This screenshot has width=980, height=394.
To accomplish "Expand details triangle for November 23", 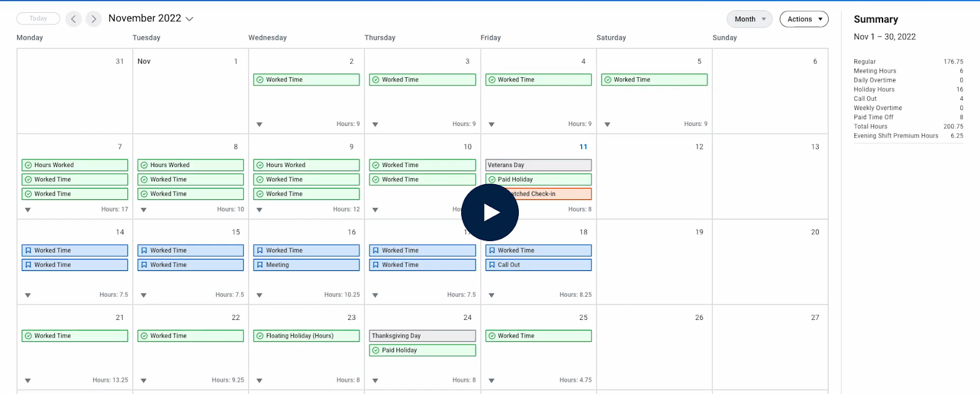I will pyautogui.click(x=260, y=381).
